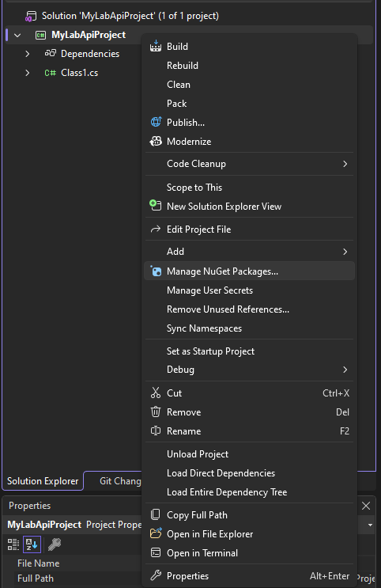Expand the Dependencies node

(28, 54)
